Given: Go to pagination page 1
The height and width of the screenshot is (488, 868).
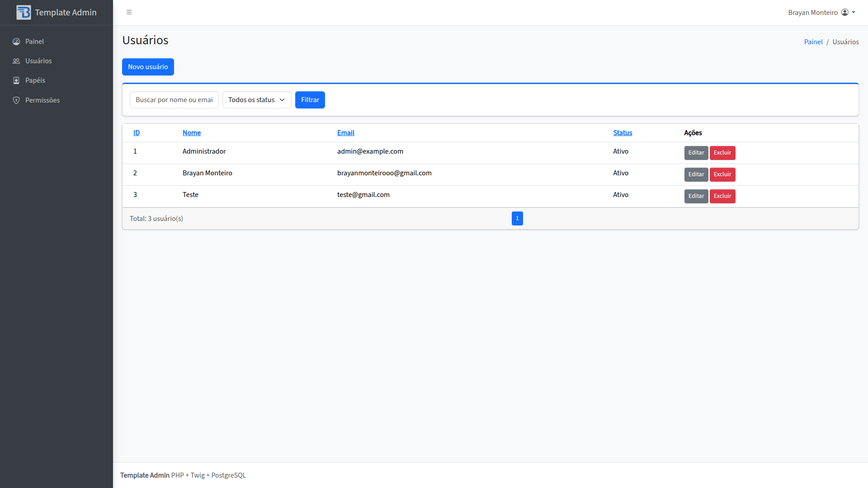Looking at the screenshot, I should click(517, 218).
